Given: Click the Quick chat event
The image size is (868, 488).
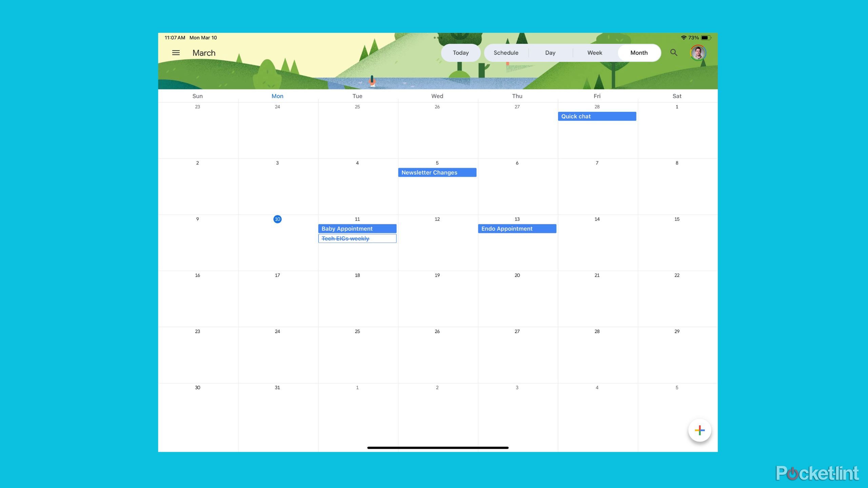Looking at the screenshot, I should click(597, 116).
